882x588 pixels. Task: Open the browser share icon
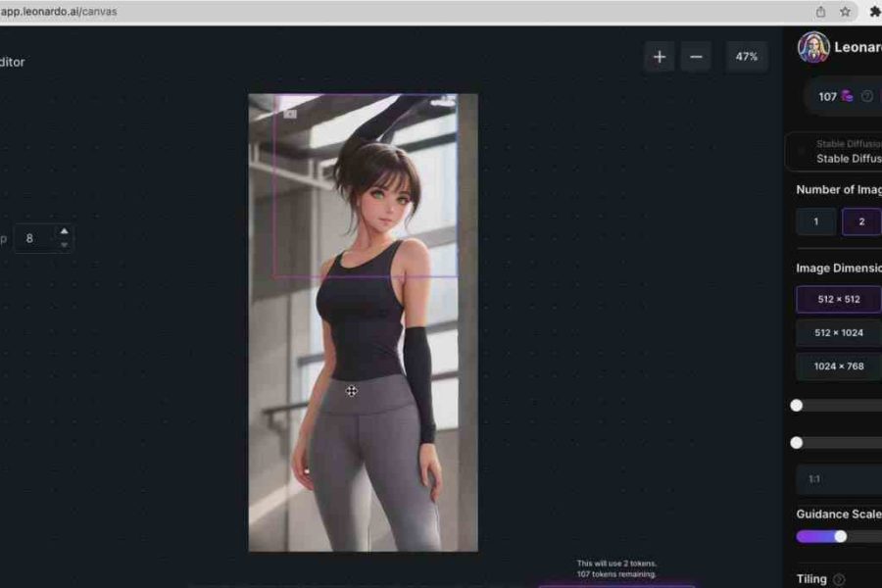820,12
